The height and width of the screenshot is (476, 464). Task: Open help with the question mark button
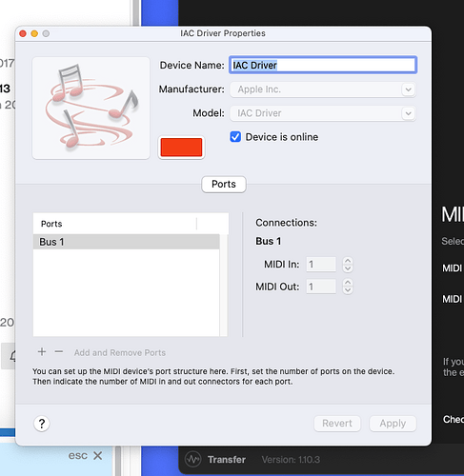[x=42, y=424]
